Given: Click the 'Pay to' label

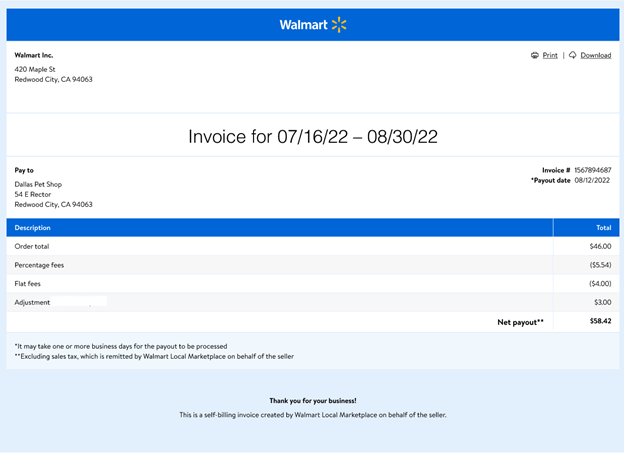Looking at the screenshot, I should (x=24, y=170).
